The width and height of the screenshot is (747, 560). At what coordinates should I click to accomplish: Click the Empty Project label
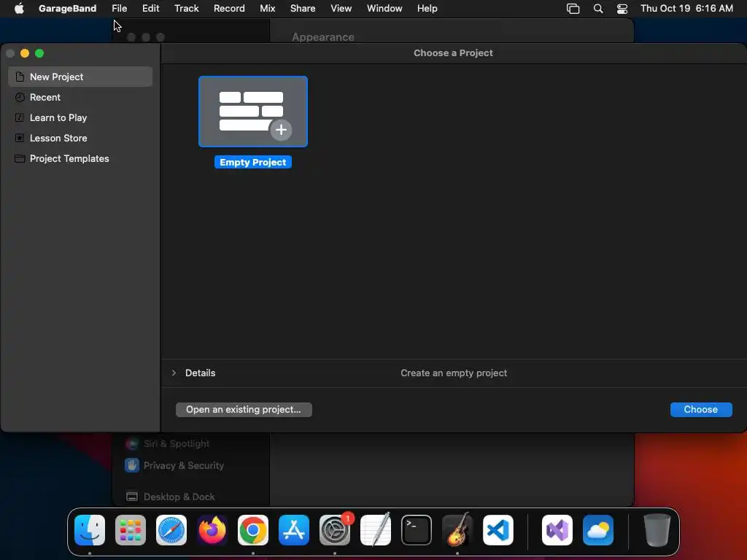point(253,163)
